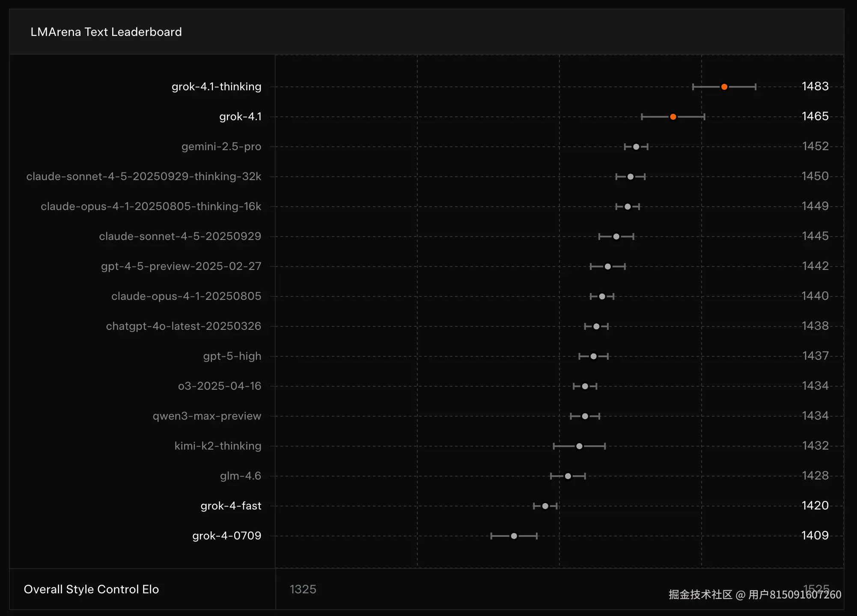Click the kimi-k2-thinking data point dot

[579, 446]
